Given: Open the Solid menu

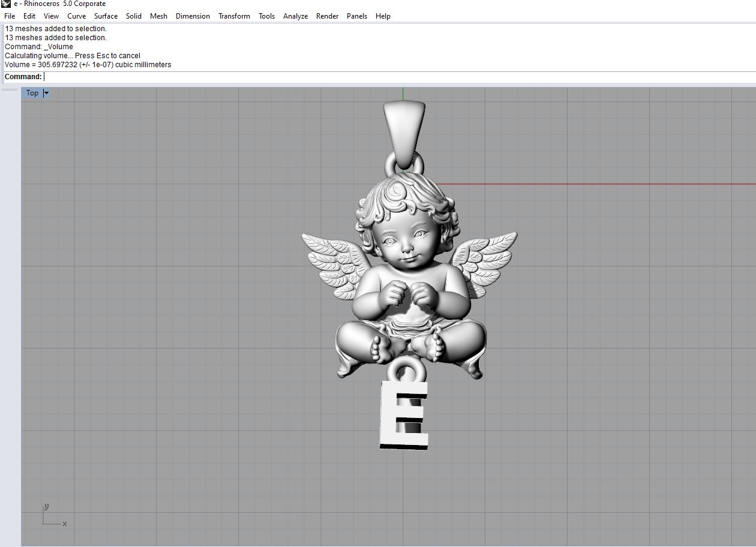Looking at the screenshot, I should tap(134, 16).
